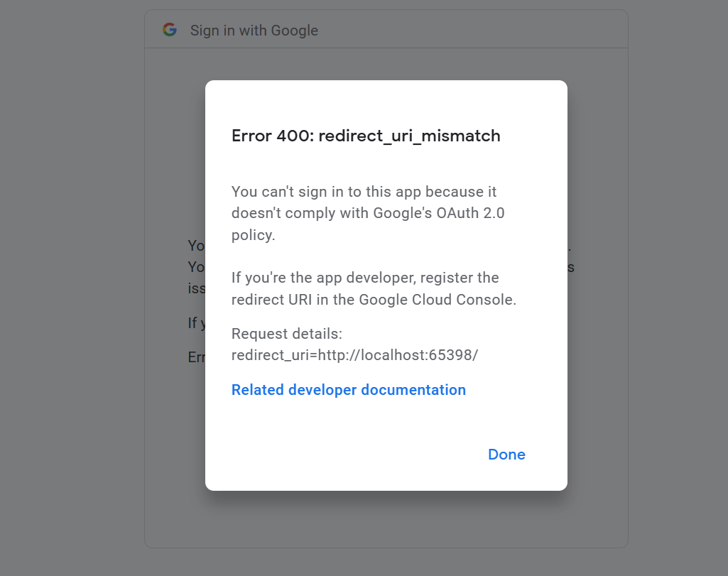728x576 pixels.
Task: Click the "Request details:" label
Action: pyautogui.click(x=286, y=333)
